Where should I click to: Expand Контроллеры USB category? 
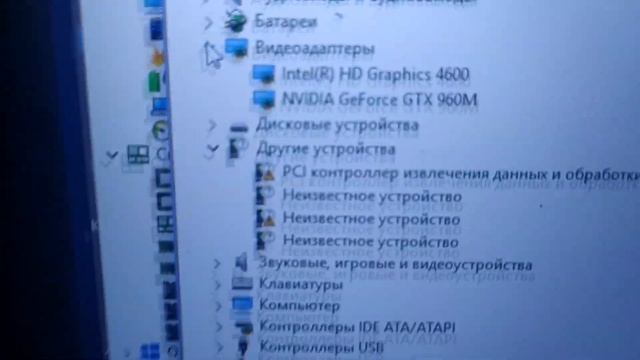point(220,347)
